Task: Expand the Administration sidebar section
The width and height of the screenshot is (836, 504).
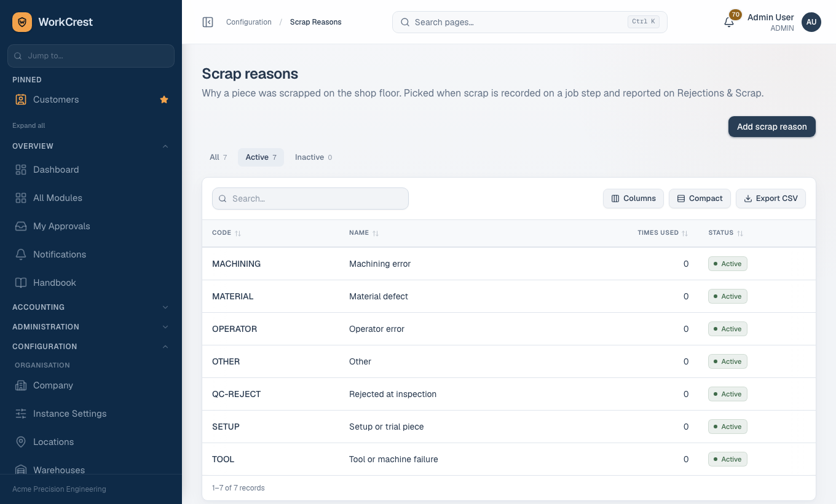Action: [91, 327]
